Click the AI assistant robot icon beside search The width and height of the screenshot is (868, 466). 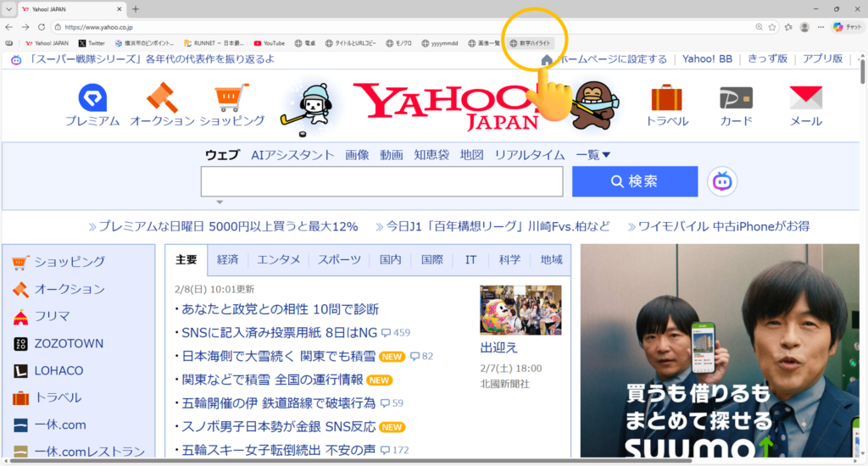(x=722, y=181)
